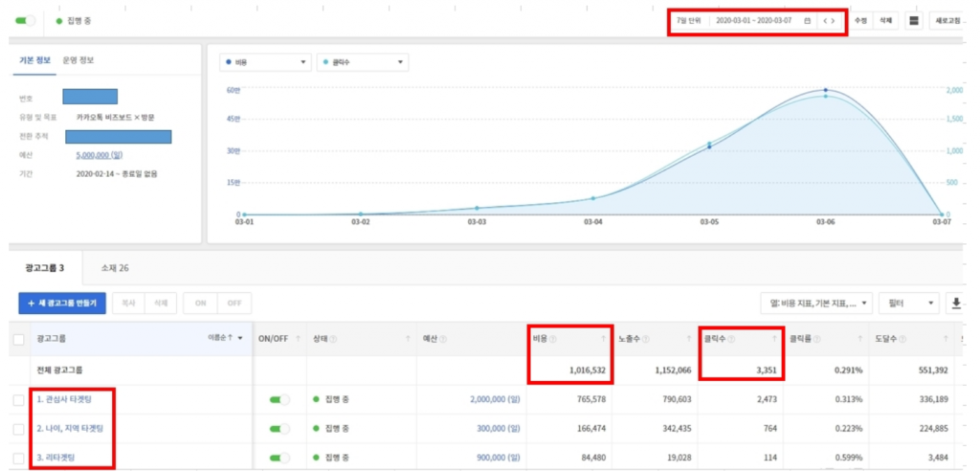Go to next period with right arrow
Viewport: 980px width, 472px height.
point(834,21)
